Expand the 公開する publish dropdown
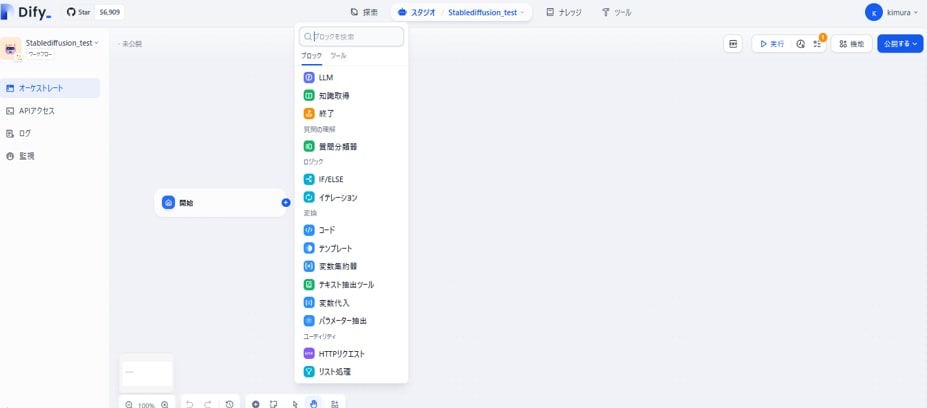This screenshot has height=408, width=927. pyautogui.click(x=915, y=44)
